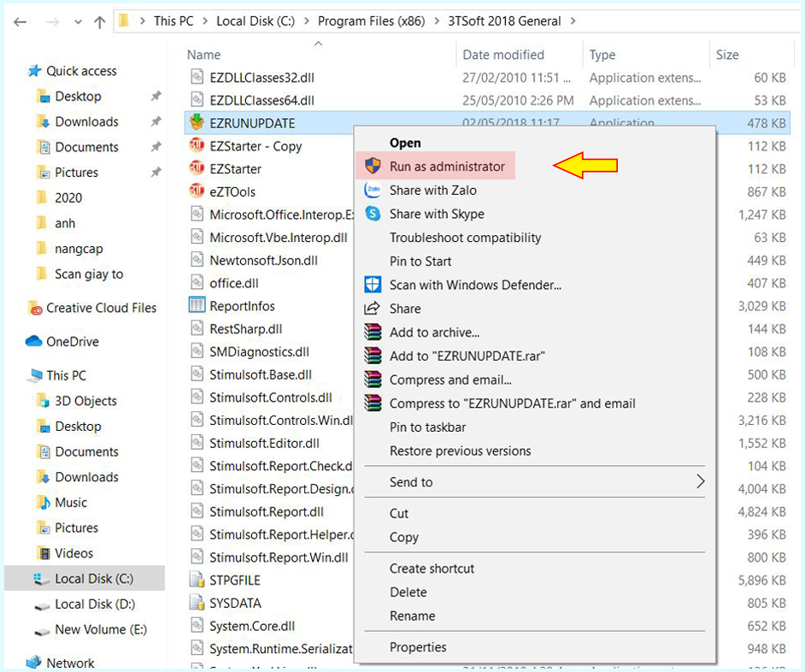Open Properties from context menu
Viewport: 805px width, 672px height.
coord(418,647)
